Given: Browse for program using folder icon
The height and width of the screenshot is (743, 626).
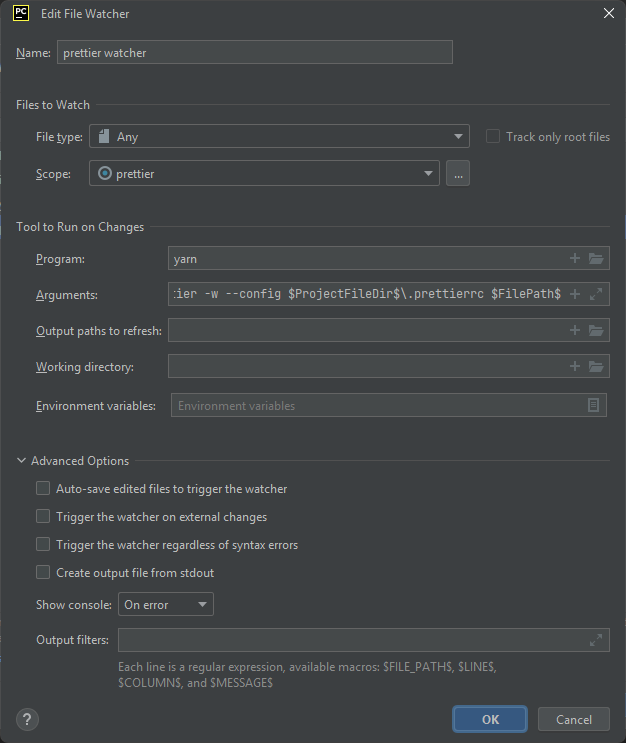Looking at the screenshot, I should 596,259.
